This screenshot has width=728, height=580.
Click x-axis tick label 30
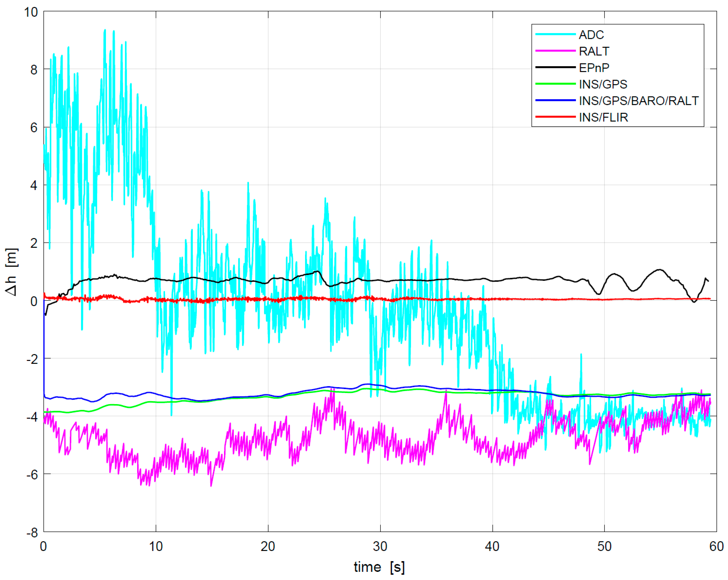[x=380, y=546]
